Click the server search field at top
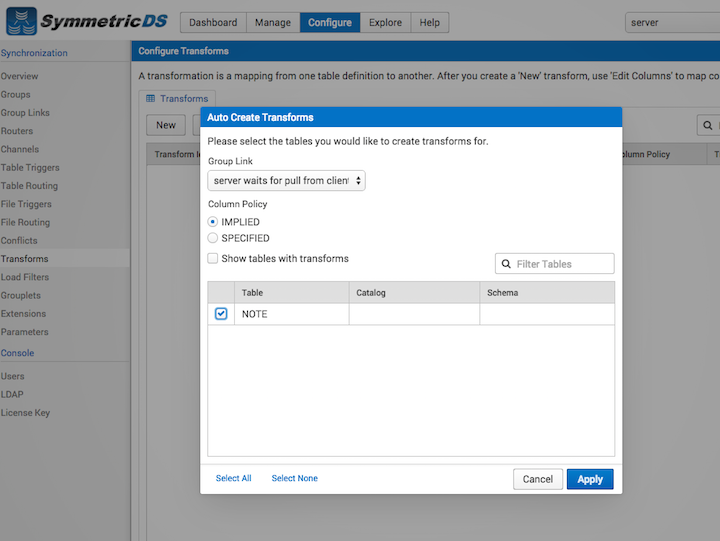 pos(672,23)
